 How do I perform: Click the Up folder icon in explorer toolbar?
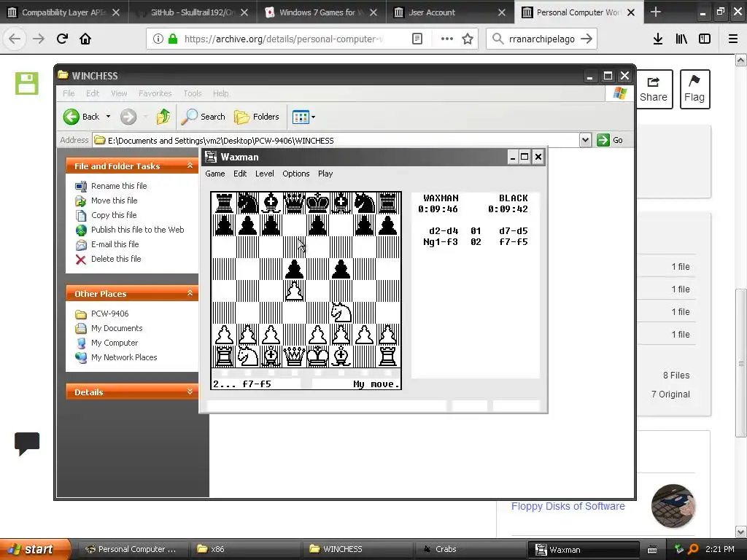(163, 117)
